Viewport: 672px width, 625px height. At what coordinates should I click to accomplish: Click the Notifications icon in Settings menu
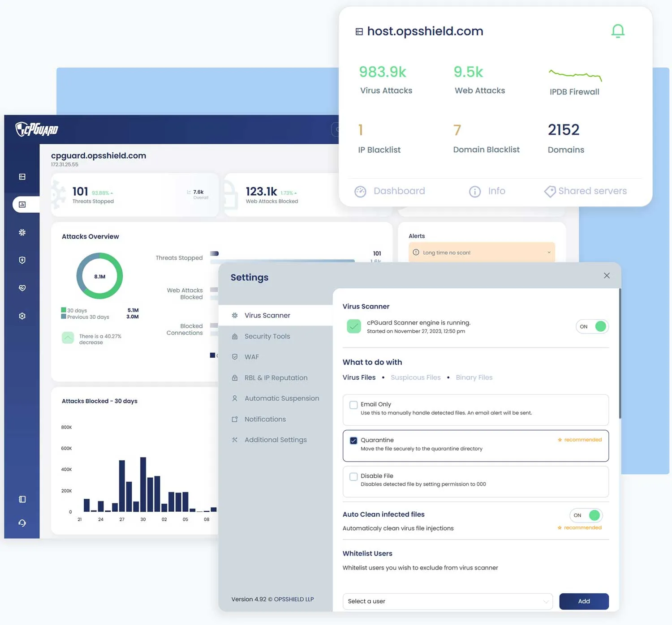[x=235, y=420]
